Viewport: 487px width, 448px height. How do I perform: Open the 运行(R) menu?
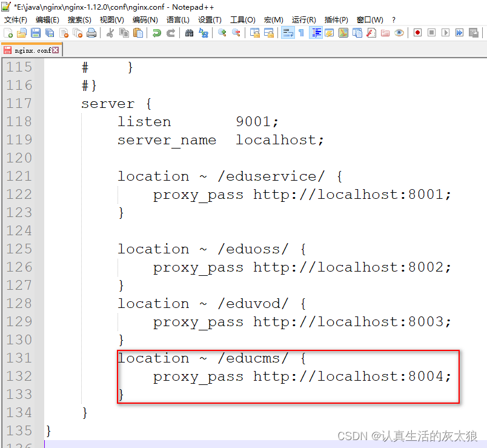tap(303, 20)
